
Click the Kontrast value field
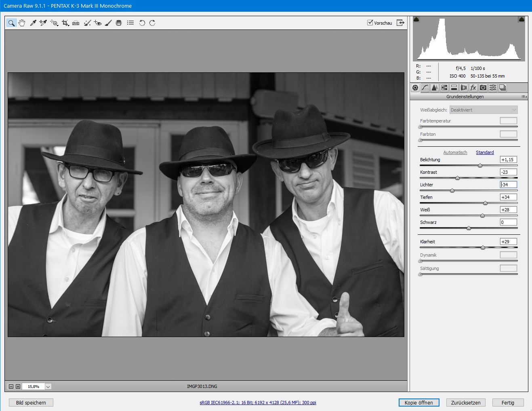[509, 172]
